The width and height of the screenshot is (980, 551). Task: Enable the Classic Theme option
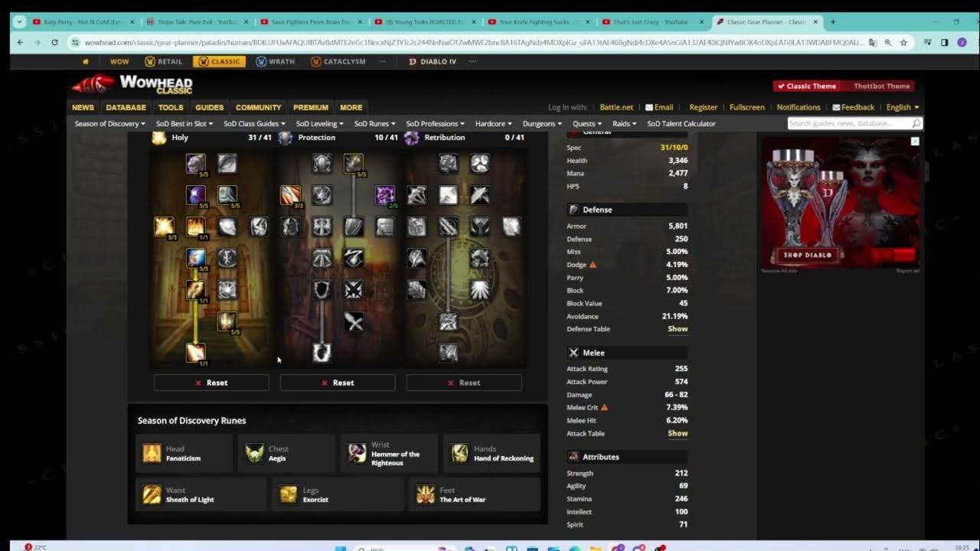(x=806, y=86)
